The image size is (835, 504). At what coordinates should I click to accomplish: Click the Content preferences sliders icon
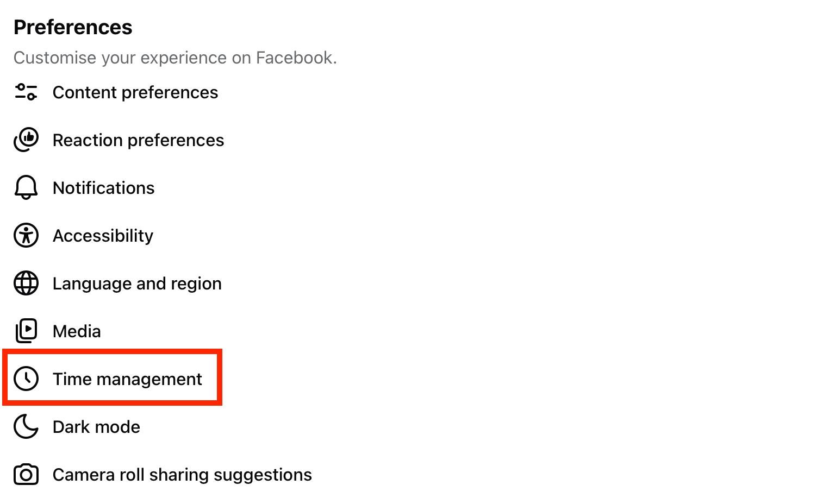click(26, 92)
